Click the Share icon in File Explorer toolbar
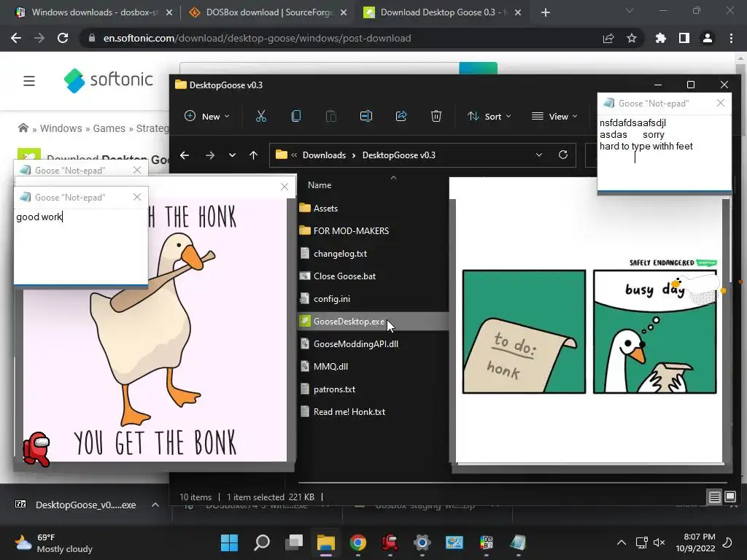 pyautogui.click(x=401, y=116)
